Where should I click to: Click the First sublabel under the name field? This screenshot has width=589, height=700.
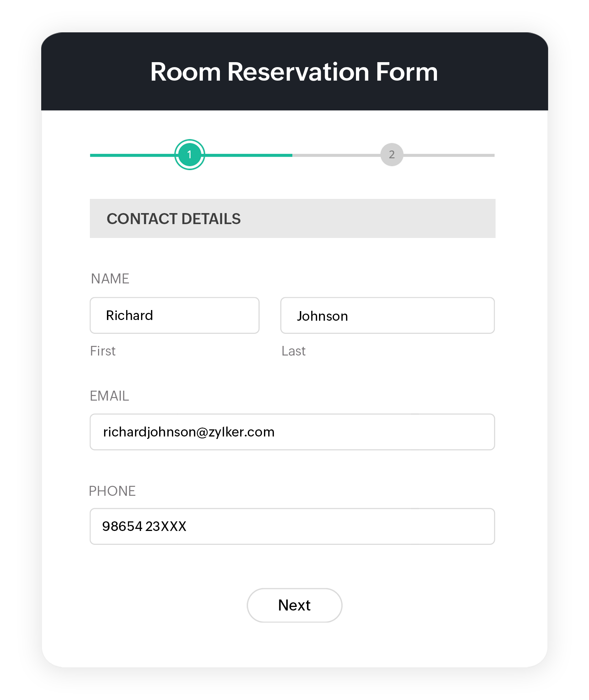[103, 351]
